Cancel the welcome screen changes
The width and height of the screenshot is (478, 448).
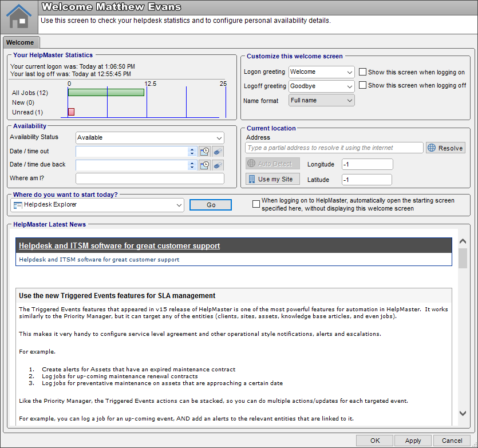point(452,441)
